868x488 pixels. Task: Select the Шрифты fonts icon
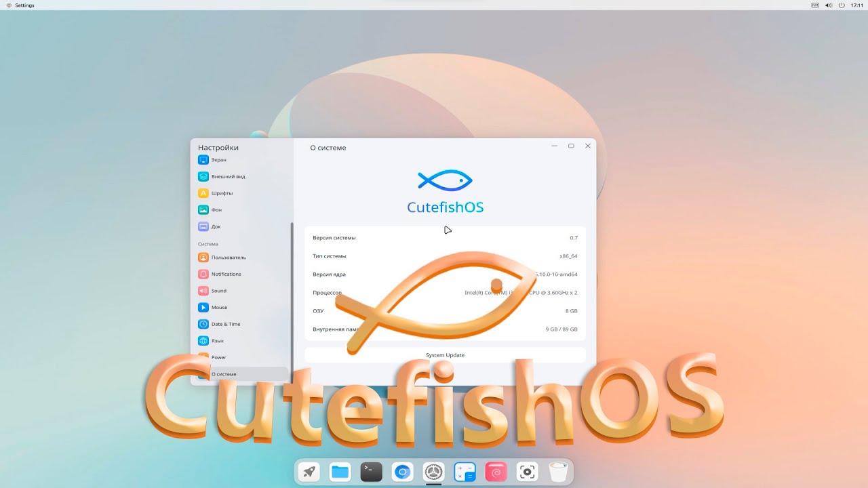click(203, 193)
